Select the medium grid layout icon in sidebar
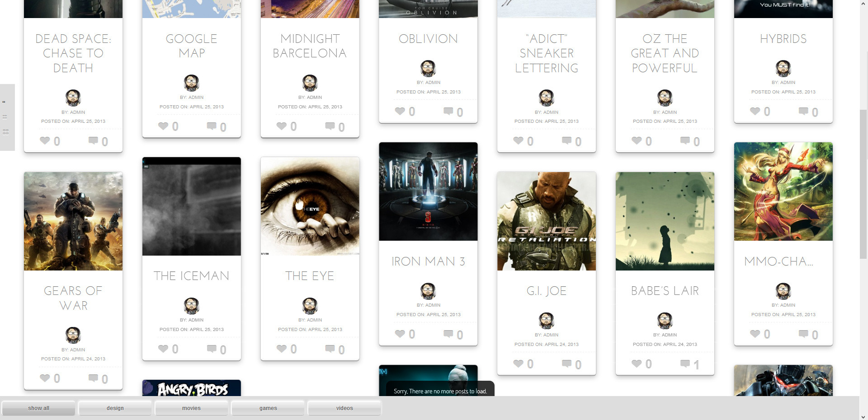 coord(5,117)
